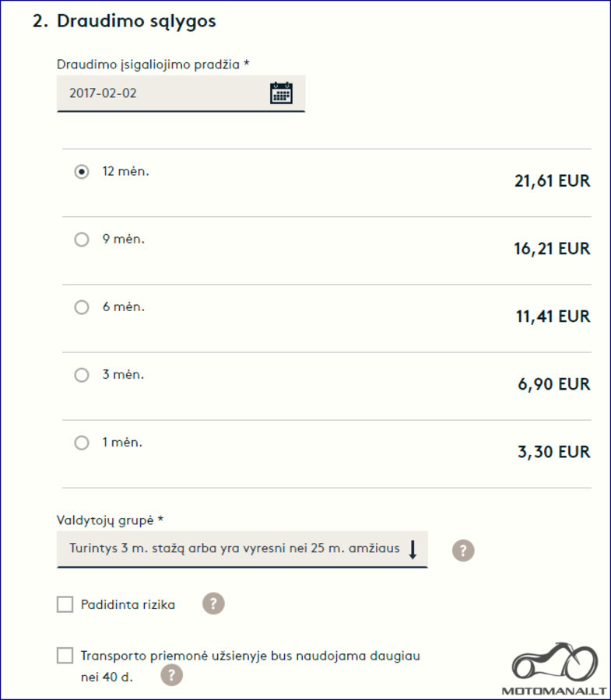Open the calendar date picker icon
The height and width of the screenshot is (700, 611).
pyautogui.click(x=282, y=93)
